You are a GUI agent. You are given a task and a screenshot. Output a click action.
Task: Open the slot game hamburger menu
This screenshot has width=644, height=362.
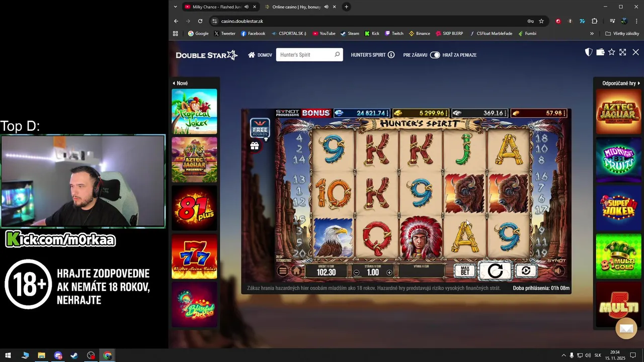283,271
